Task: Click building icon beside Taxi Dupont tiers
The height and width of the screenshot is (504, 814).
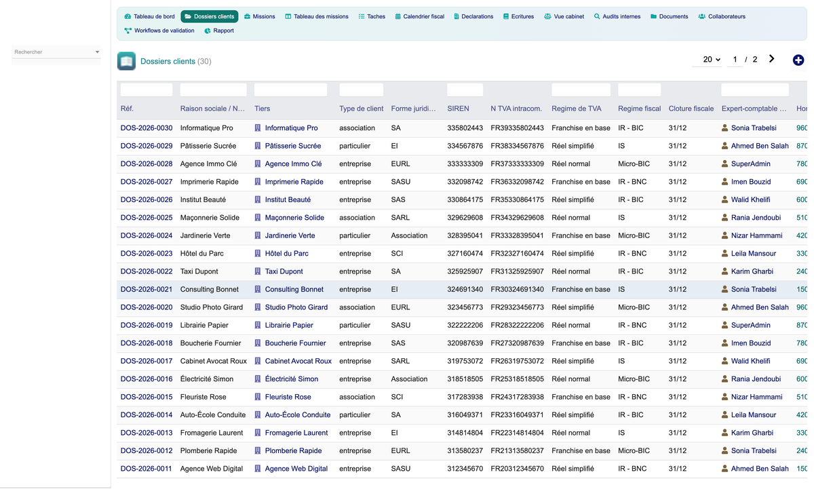Action: tap(258, 271)
